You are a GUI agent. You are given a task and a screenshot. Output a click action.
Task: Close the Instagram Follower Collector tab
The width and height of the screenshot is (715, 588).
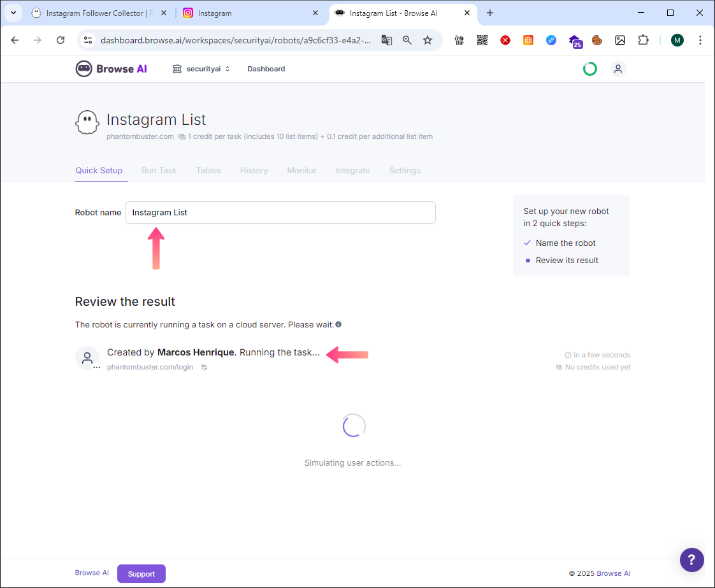pos(164,13)
